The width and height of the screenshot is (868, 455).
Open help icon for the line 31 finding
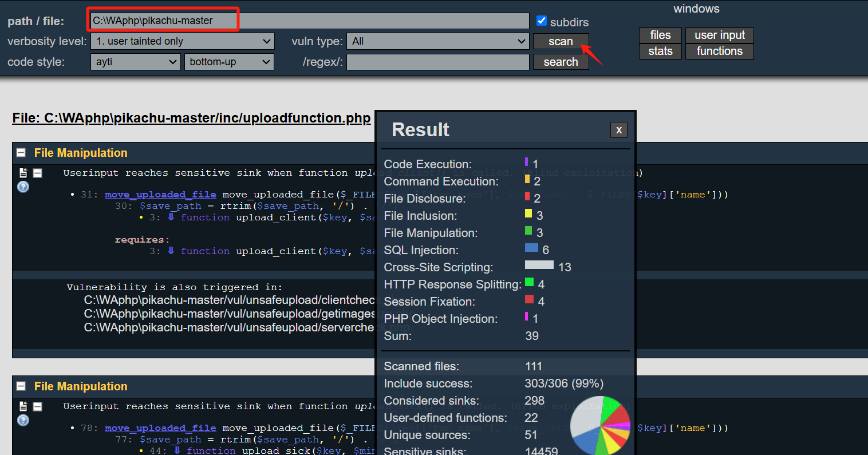(x=23, y=187)
